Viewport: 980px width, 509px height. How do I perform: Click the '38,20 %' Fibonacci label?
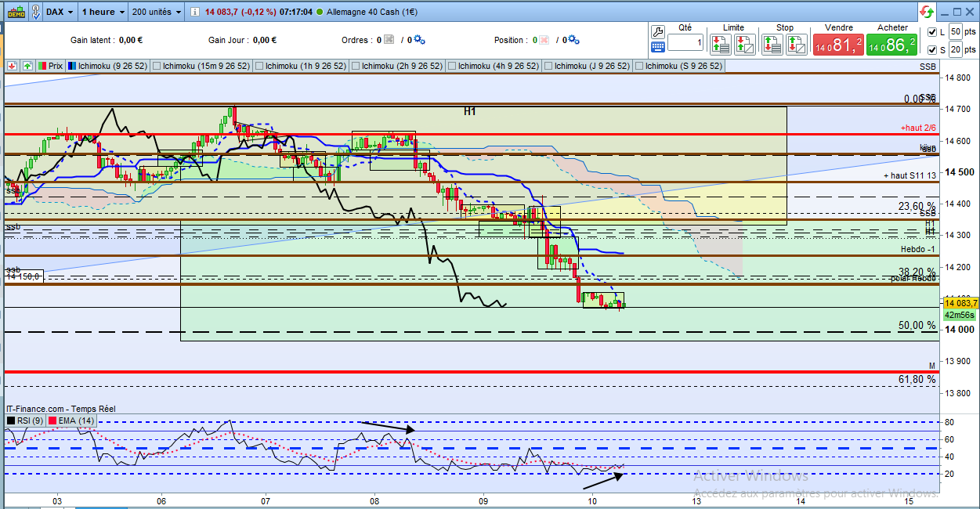917,272
